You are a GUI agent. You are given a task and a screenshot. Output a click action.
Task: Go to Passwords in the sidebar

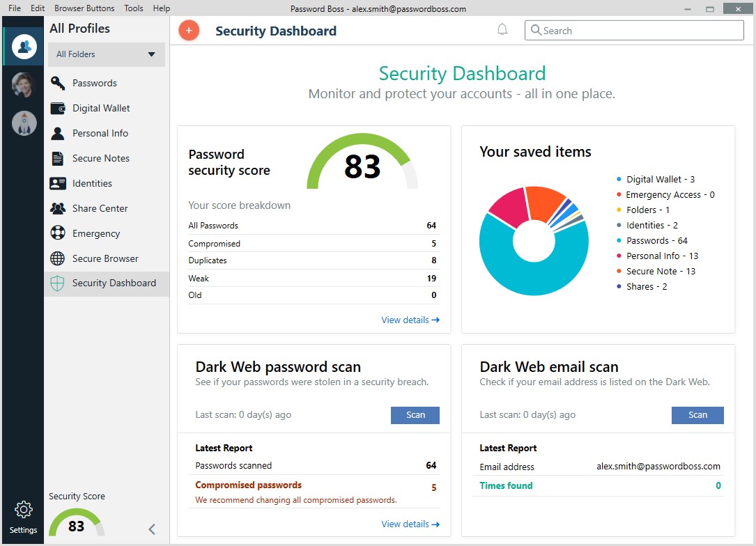95,83
